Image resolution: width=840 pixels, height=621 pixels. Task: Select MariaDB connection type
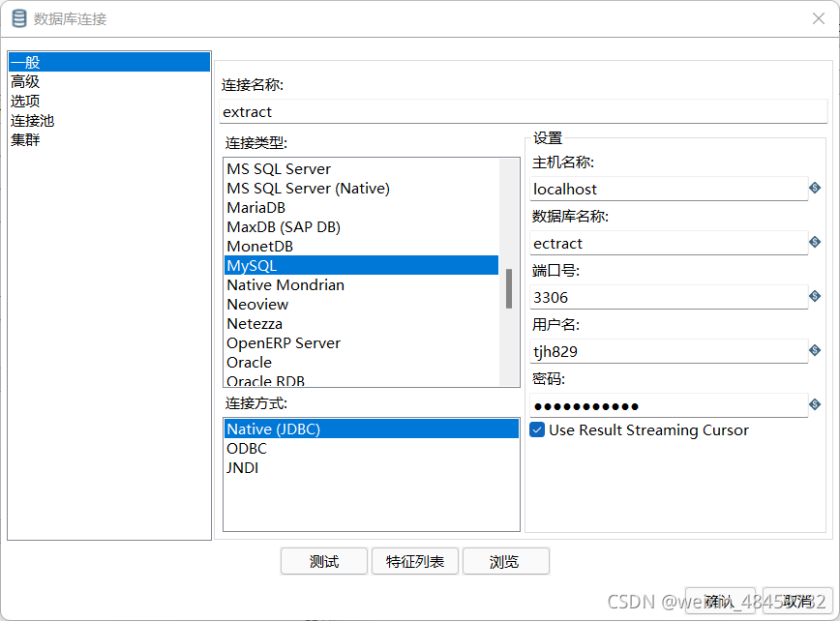[x=362, y=207]
